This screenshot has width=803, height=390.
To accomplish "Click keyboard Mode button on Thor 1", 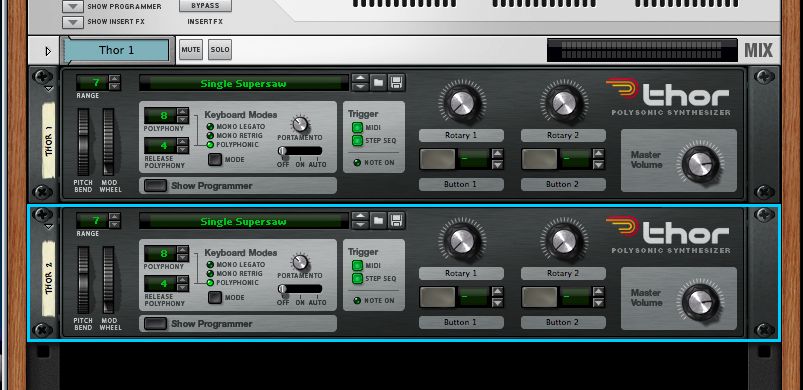I will [x=215, y=159].
